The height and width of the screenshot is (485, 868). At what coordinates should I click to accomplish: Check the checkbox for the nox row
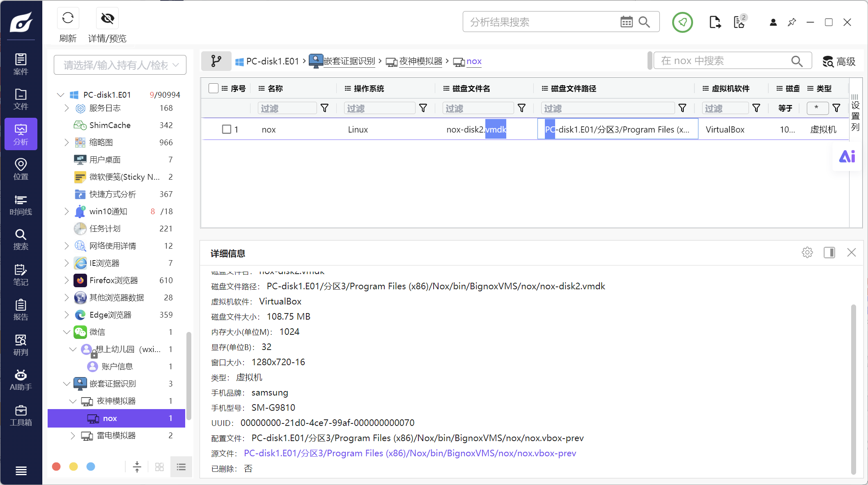pyautogui.click(x=227, y=129)
